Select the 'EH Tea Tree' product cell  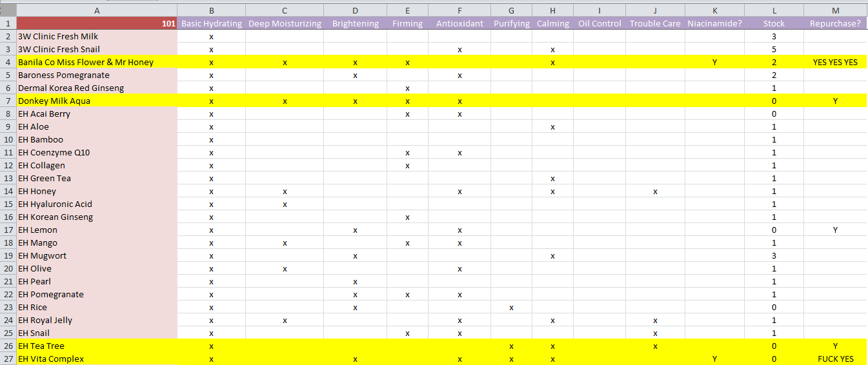click(41, 346)
